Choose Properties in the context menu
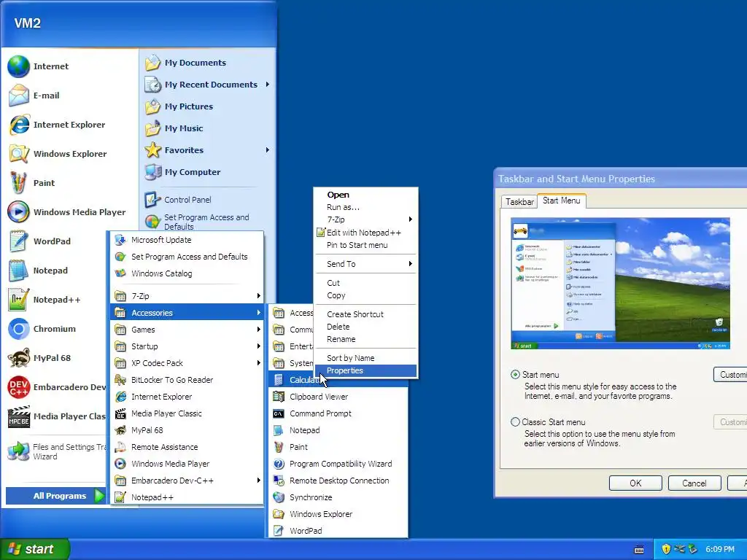This screenshot has width=747, height=560. [365, 370]
